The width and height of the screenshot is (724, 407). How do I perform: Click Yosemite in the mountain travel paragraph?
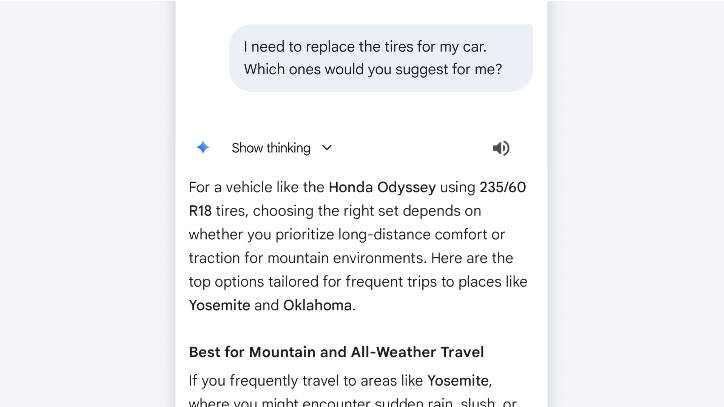click(458, 380)
